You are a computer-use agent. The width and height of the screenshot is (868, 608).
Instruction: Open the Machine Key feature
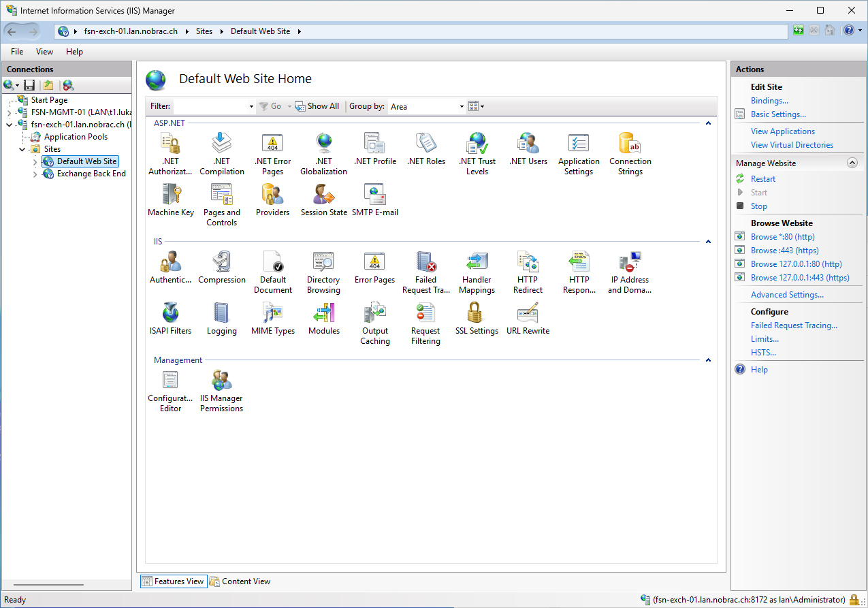coord(171,200)
